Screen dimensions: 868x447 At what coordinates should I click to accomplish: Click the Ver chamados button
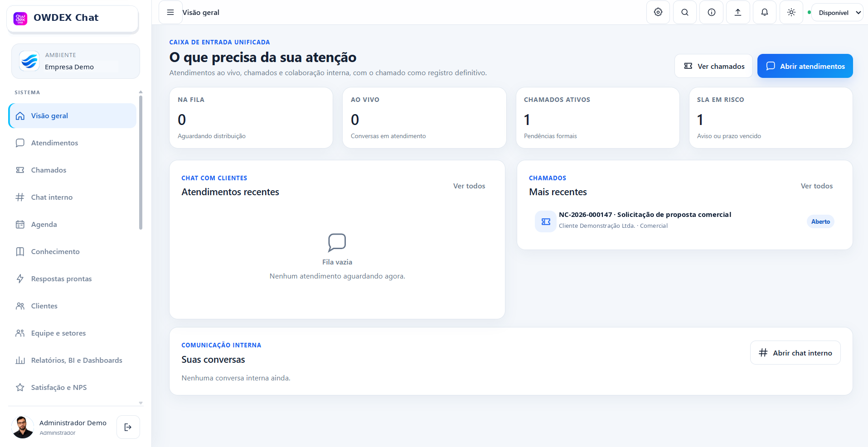[x=714, y=66]
